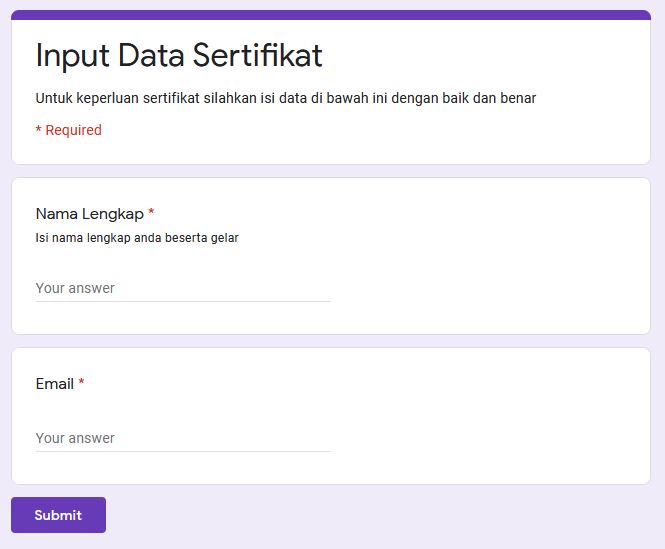Viewport: 665px width, 549px height.
Task: Click the red * Required notice
Action: (x=69, y=130)
